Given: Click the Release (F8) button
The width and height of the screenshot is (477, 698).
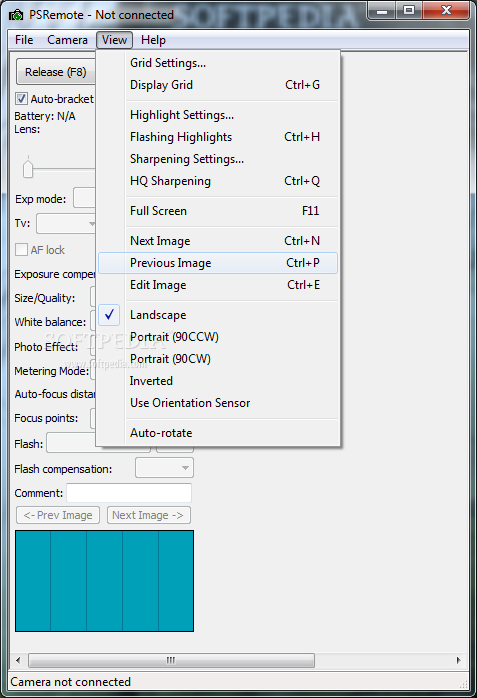Looking at the screenshot, I should tap(56, 72).
